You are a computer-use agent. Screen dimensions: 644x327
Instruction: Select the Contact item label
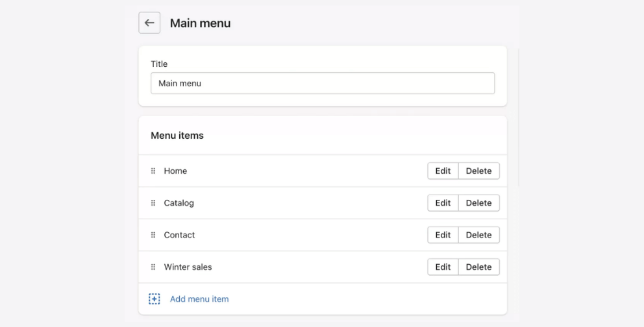[x=179, y=235]
